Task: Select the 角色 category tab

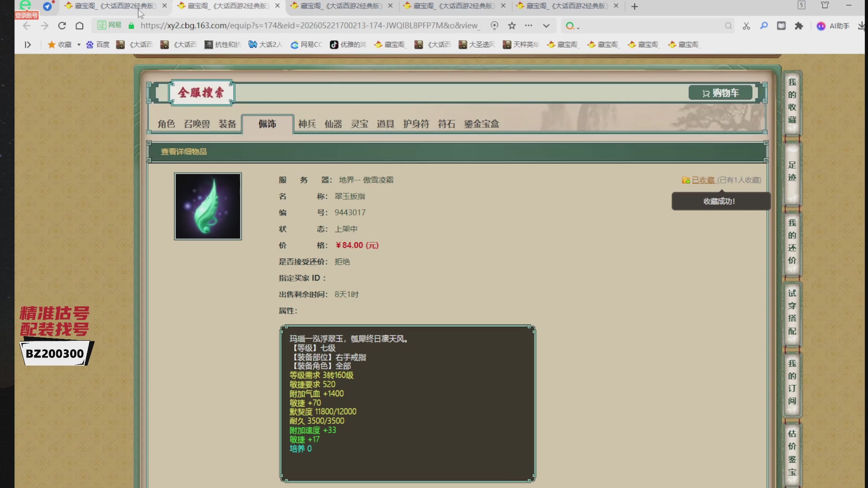Action: click(x=166, y=124)
